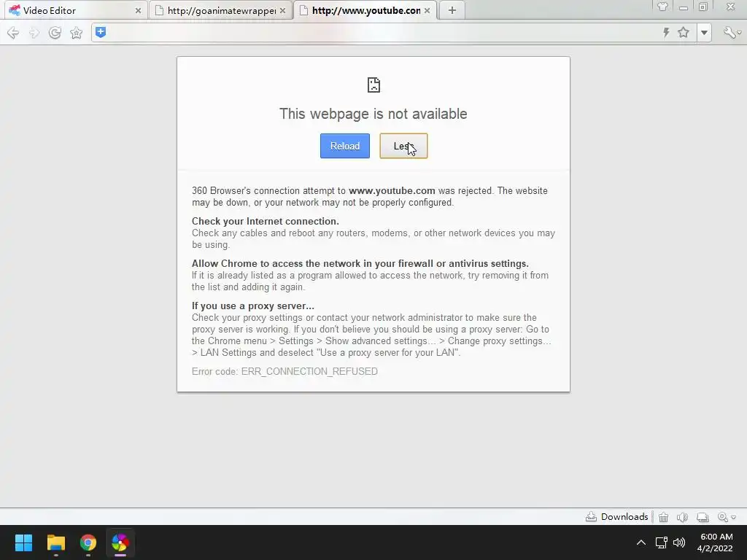747x560 pixels.
Task: Click the forward navigation arrow
Action: pos(34,33)
